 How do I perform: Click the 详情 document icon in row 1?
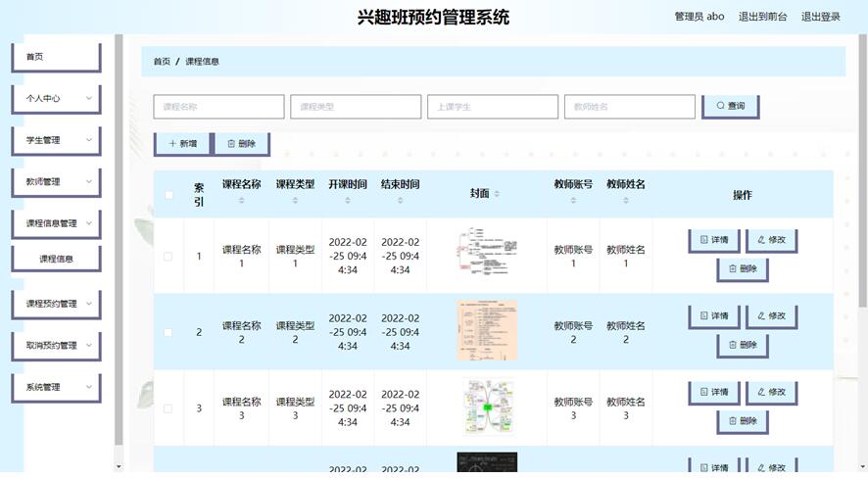point(703,239)
